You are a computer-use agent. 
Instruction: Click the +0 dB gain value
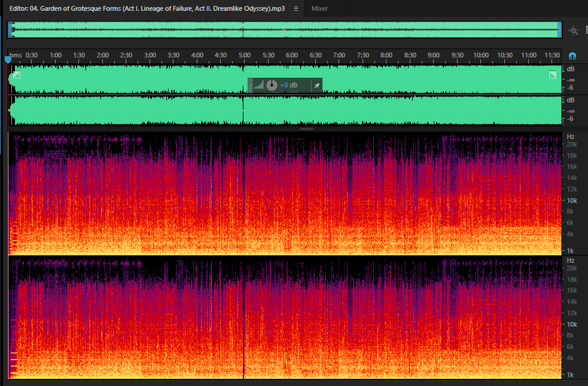click(289, 85)
